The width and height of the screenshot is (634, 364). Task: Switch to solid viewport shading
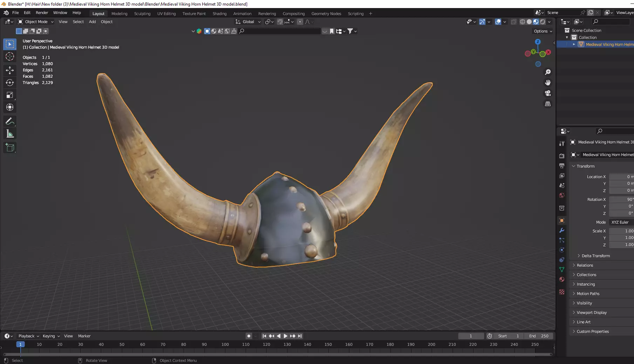(529, 22)
